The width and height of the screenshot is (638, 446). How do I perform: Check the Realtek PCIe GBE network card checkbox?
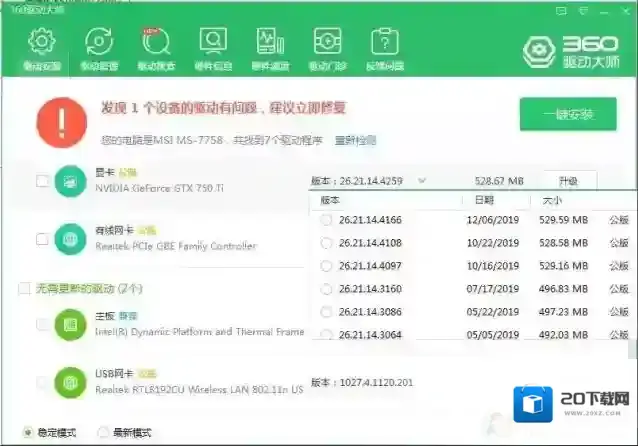coord(42,239)
